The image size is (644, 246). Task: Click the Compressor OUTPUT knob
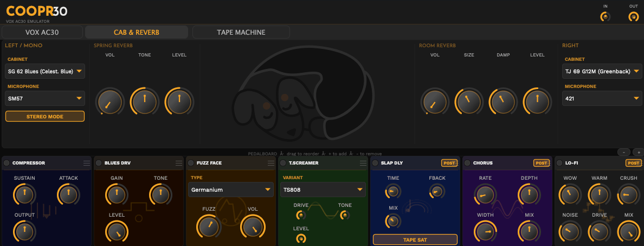pyautogui.click(x=24, y=231)
